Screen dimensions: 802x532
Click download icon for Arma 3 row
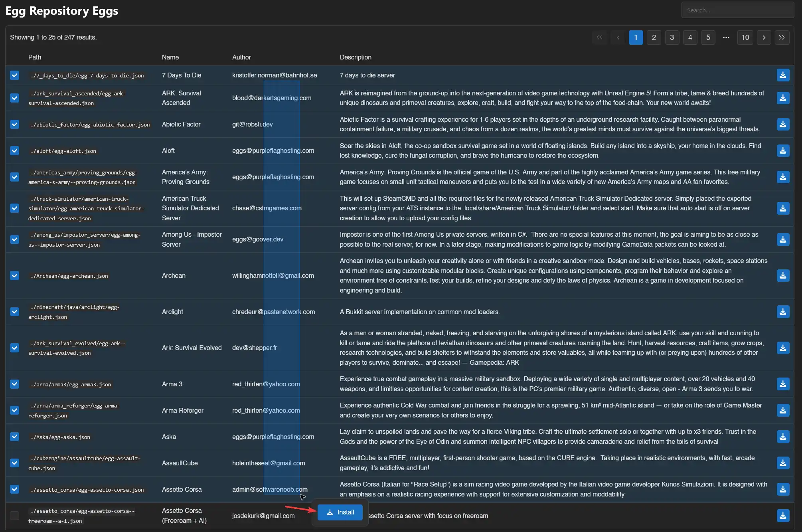[x=783, y=384]
